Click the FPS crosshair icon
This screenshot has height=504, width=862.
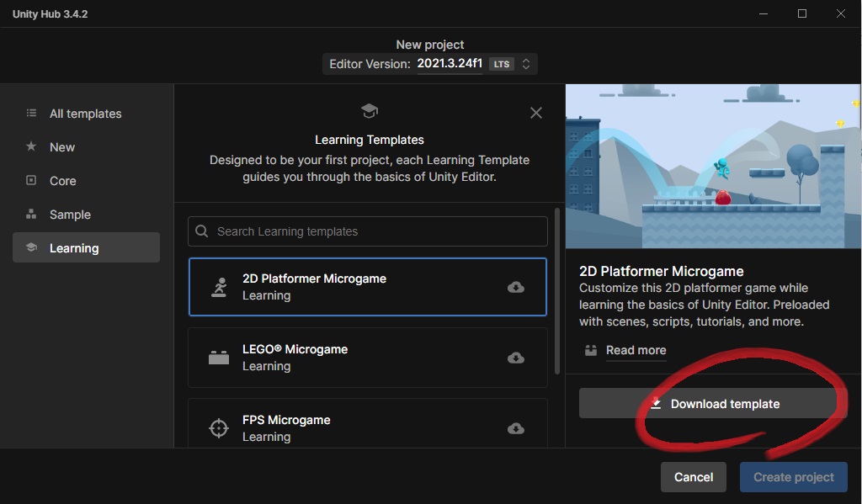click(x=219, y=428)
